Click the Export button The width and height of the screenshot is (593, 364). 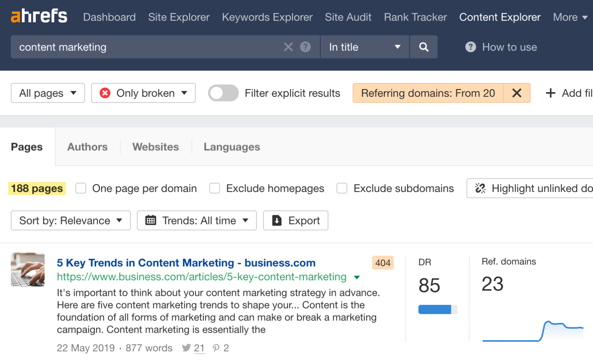pos(295,220)
